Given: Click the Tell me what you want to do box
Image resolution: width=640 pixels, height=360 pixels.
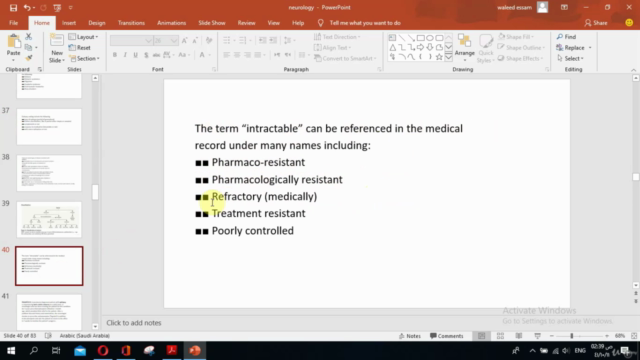Looking at the screenshot, I should coord(364,23).
